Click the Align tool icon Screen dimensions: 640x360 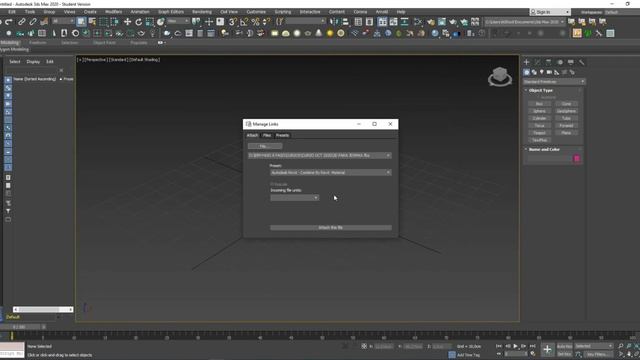pyautogui.click(x=345, y=22)
